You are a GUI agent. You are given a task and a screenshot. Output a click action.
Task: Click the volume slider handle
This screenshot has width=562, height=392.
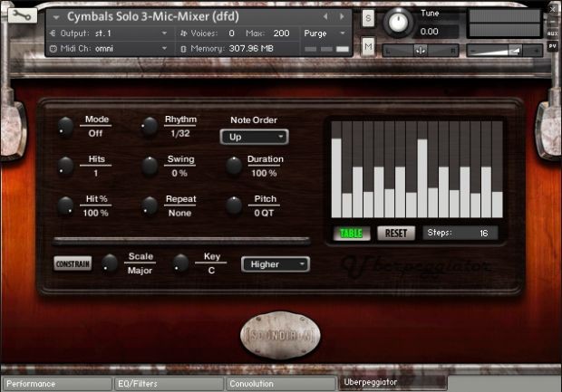(x=515, y=51)
